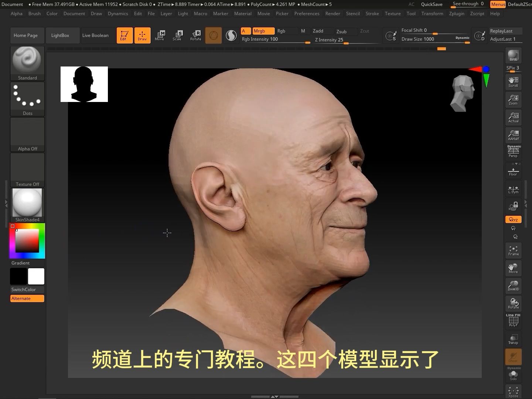
Task: Click the Frame mesh icon
Action: tap(513, 250)
